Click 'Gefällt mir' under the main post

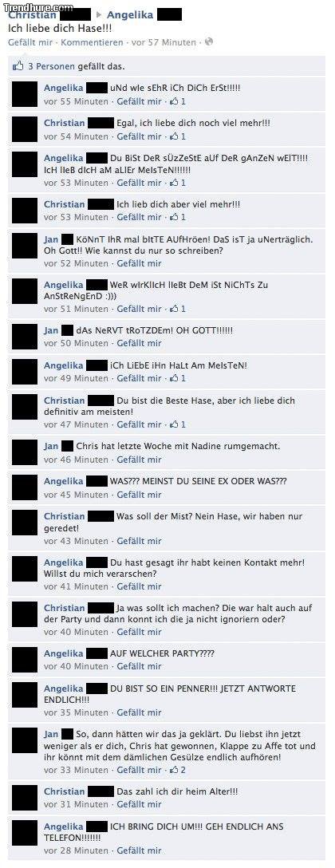(x=32, y=42)
